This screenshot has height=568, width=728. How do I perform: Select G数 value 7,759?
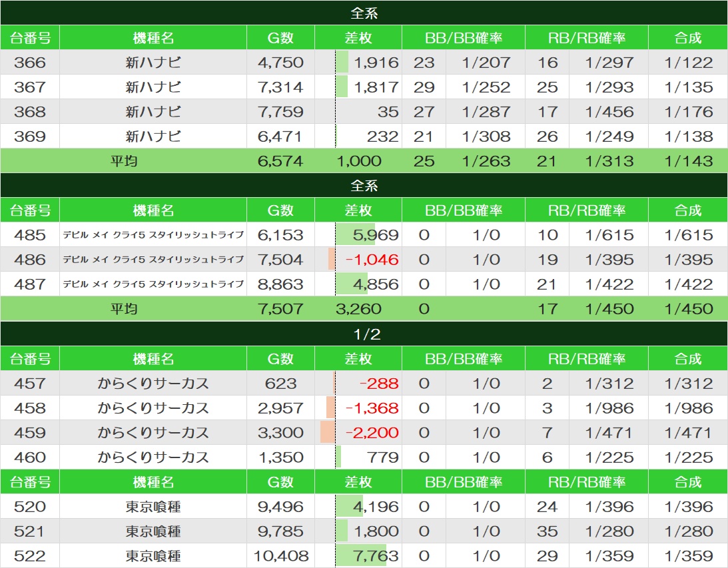[280, 111]
